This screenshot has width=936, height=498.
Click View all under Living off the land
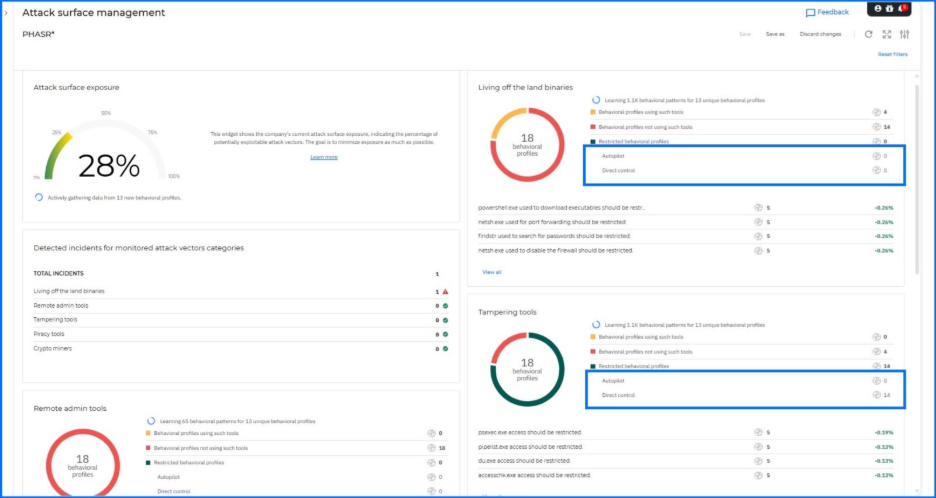pos(492,271)
